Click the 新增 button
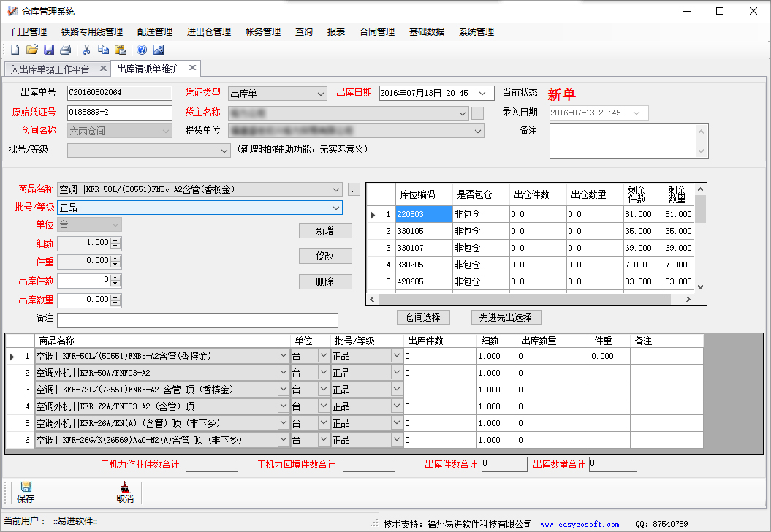Screen dimensions: 771x532 point(325,230)
